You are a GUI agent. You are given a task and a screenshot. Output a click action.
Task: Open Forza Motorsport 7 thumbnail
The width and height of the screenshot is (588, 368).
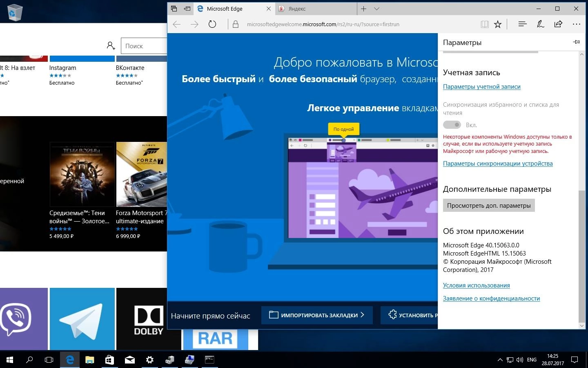pos(142,174)
